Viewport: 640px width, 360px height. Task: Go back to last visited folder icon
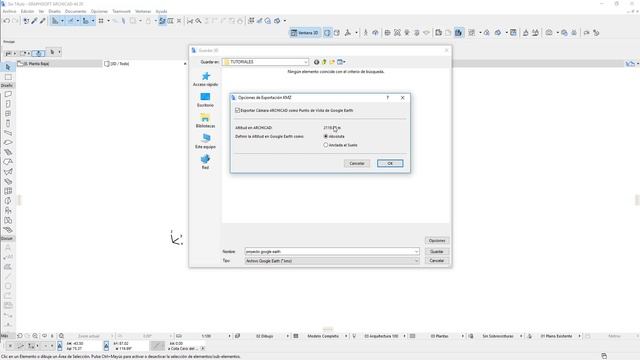pos(316,62)
